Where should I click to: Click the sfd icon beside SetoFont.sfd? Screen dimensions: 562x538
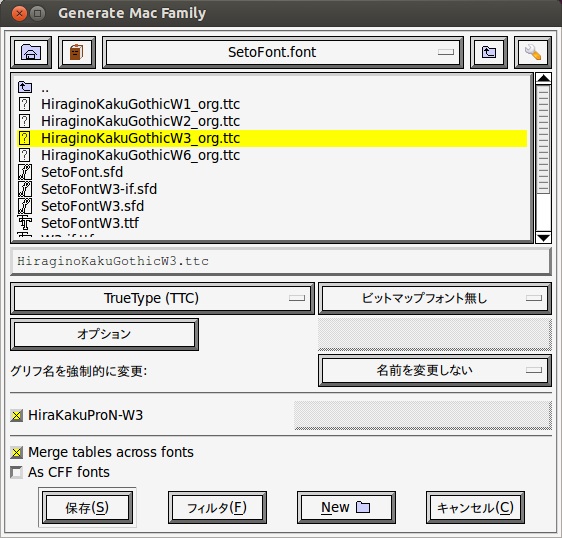pos(25,172)
